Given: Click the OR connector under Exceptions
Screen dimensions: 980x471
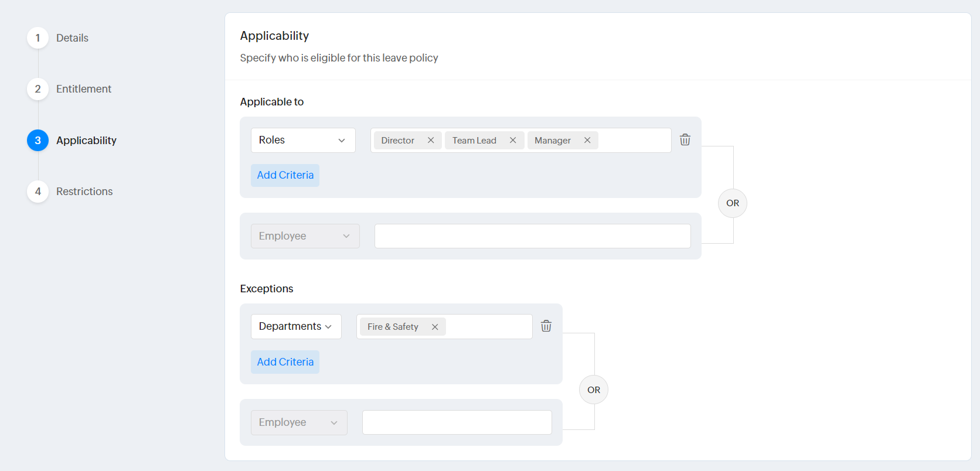Looking at the screenshot, I should click(593, 390).
